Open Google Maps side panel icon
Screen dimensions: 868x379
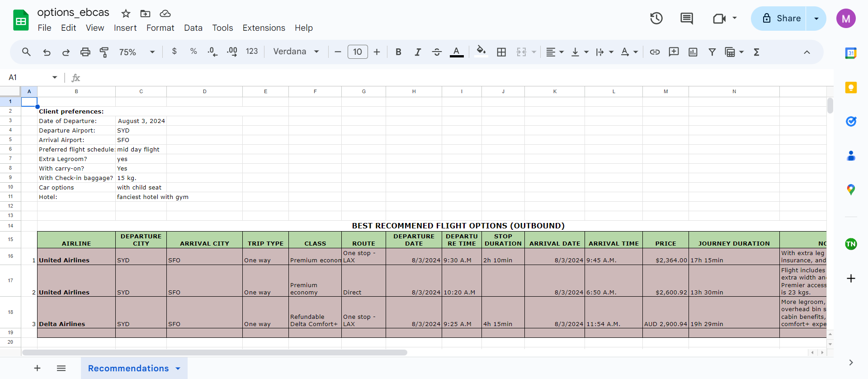(851, 189)
